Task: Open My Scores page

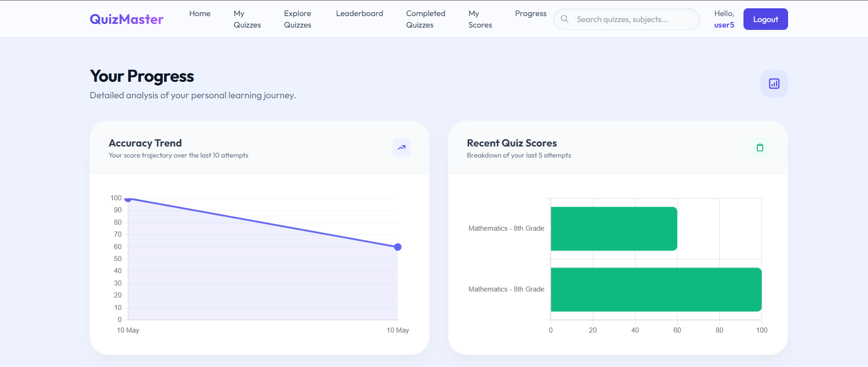Action: coord(480,19)
